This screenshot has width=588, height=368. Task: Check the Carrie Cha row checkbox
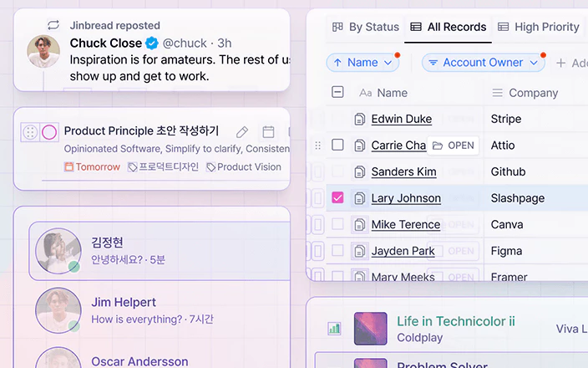point(337,146)
